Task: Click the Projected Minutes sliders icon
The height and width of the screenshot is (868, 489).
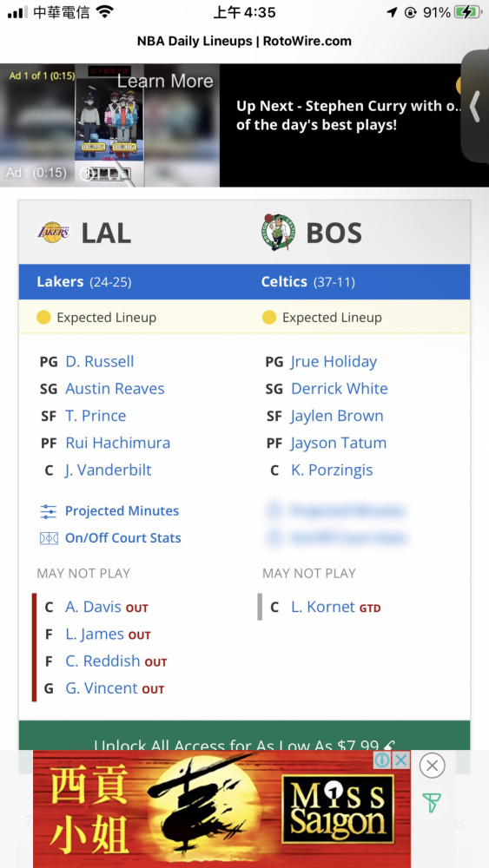Action: [49, 511]
